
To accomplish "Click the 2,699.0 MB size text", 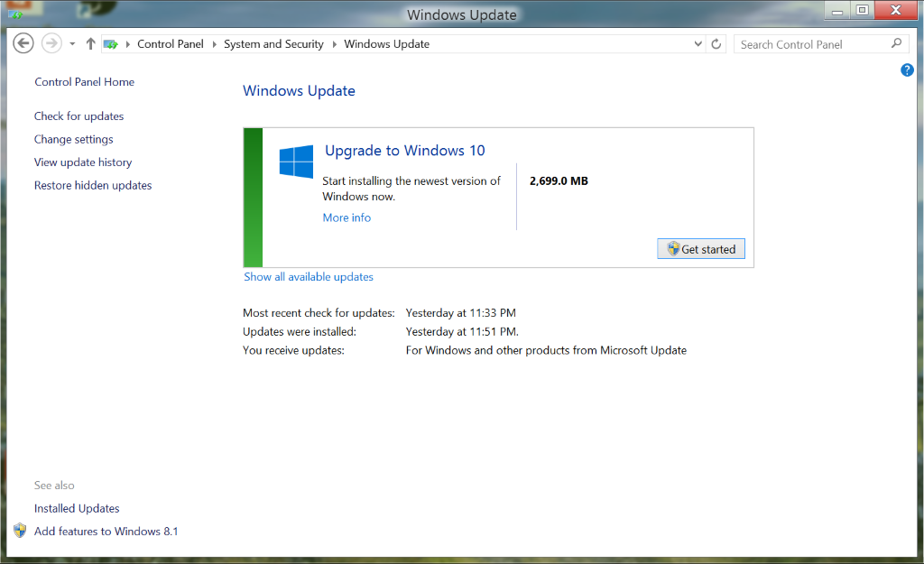I will point(559,180).
